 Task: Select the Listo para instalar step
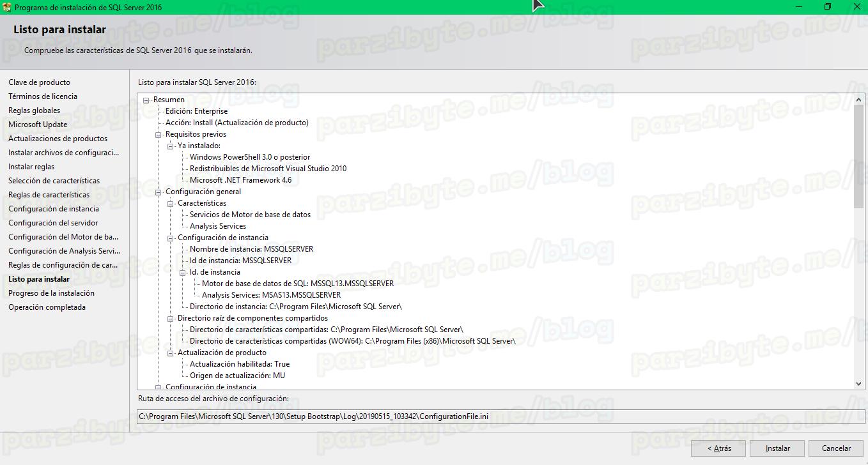(x=39, y=279)
